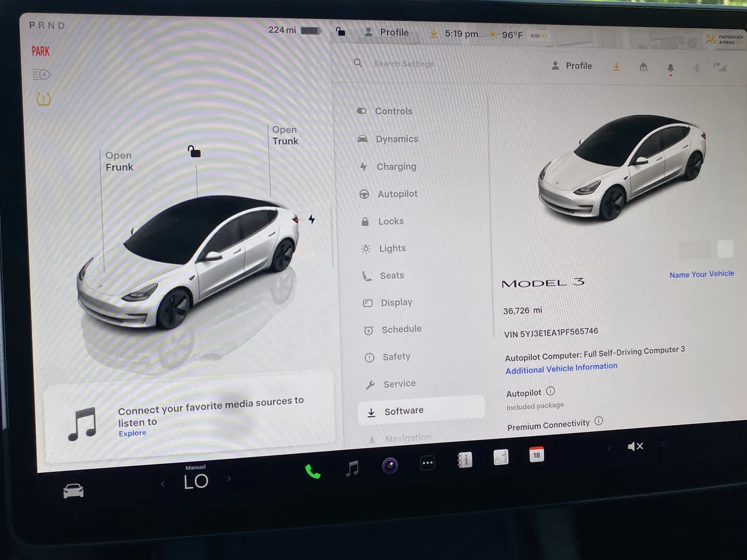The width and height of the screenshot is (747, 560).
Task: Open the Phone app in bottom bar
Action: pyautogui.click(x=313, y=472)
